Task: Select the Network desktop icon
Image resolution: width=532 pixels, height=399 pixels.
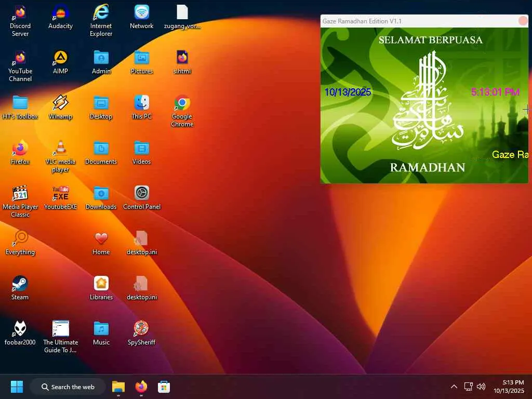Action: (x=141, y=17)
